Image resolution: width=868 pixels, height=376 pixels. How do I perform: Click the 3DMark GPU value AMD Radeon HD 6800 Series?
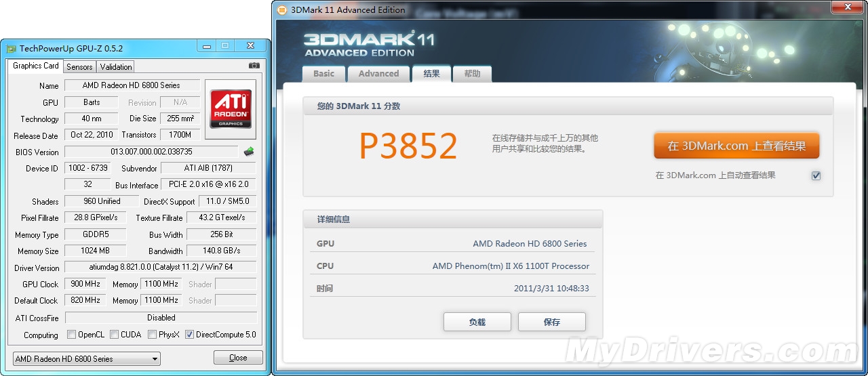(x=530, y=244)
